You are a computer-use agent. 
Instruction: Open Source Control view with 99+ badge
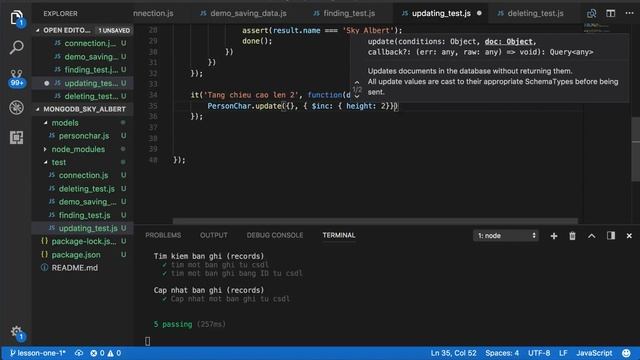click(x=16, y=78)
